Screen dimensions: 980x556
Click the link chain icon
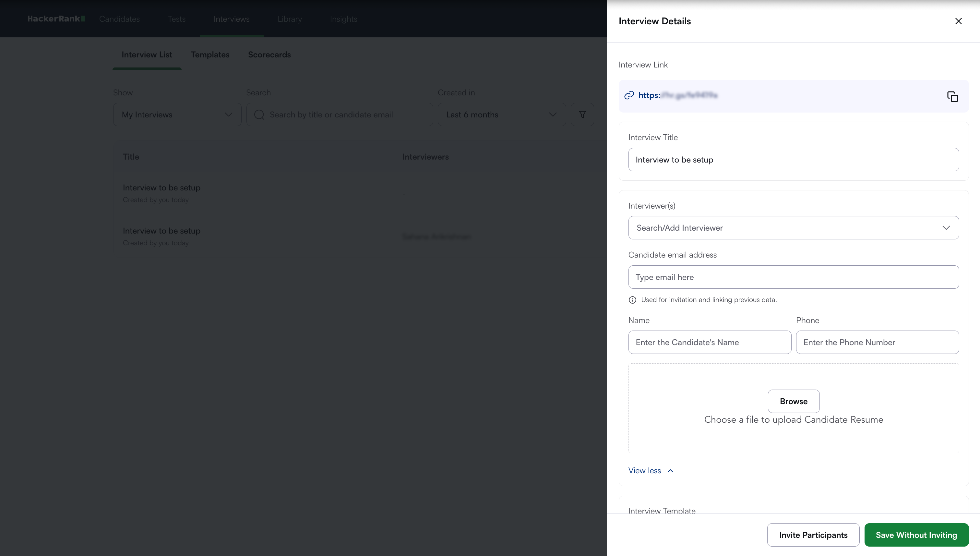(629, 95)
